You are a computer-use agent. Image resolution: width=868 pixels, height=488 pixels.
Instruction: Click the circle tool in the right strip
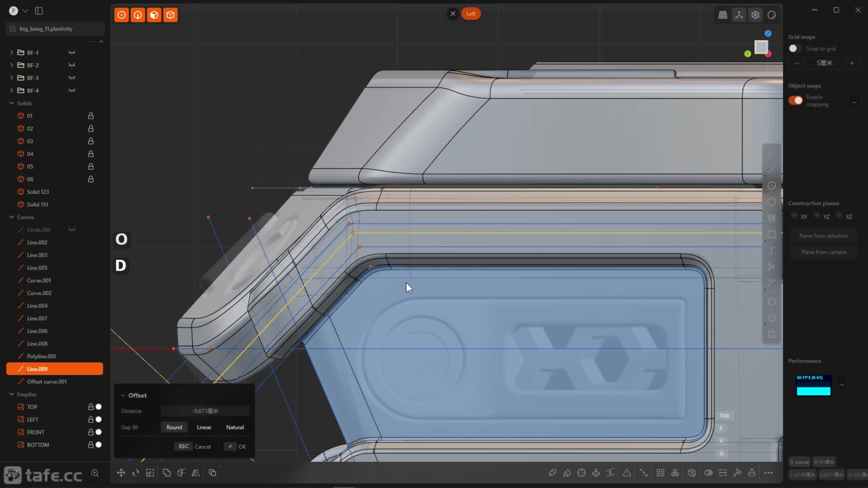pos(771,186)
